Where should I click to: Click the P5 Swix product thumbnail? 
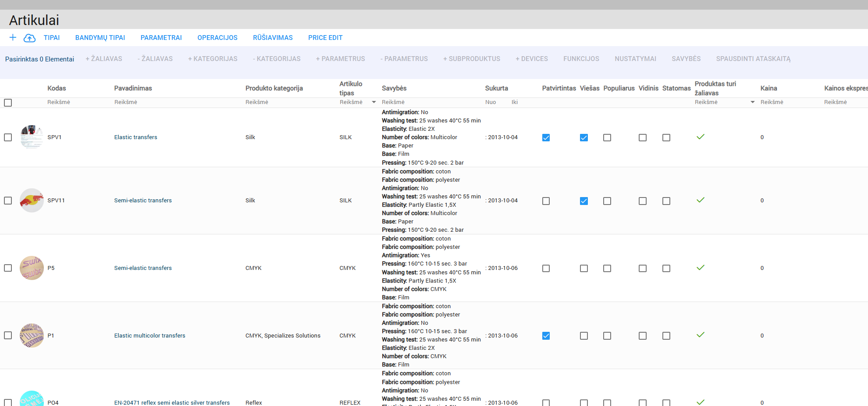pos(32,268)
